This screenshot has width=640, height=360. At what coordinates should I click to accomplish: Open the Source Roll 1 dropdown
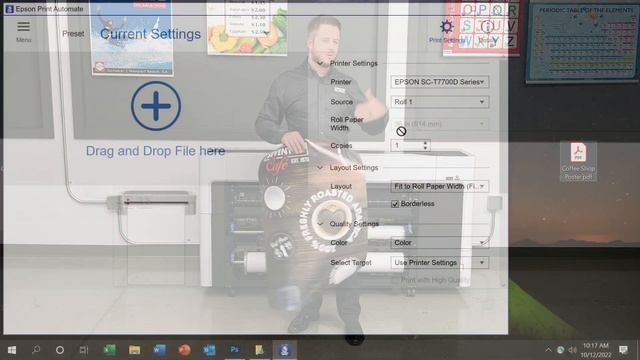click(440, 102)
